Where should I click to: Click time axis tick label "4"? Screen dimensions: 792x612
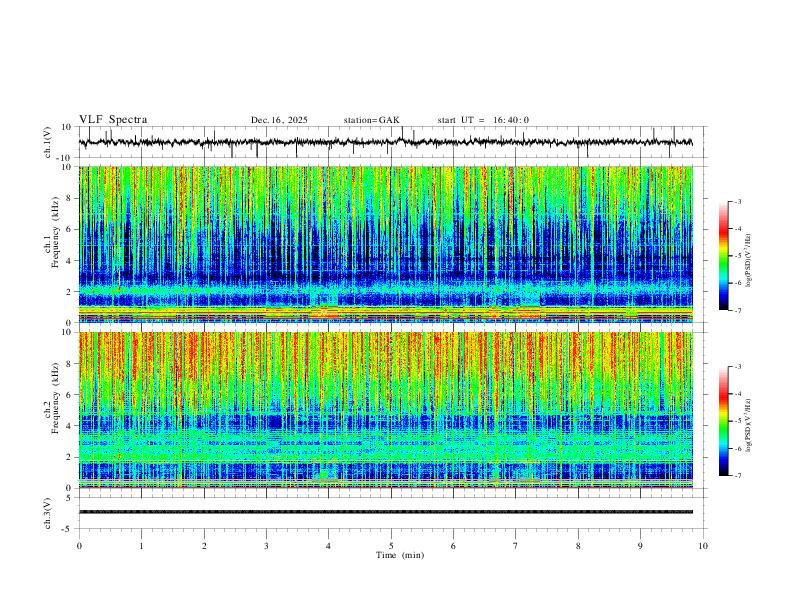328,546
